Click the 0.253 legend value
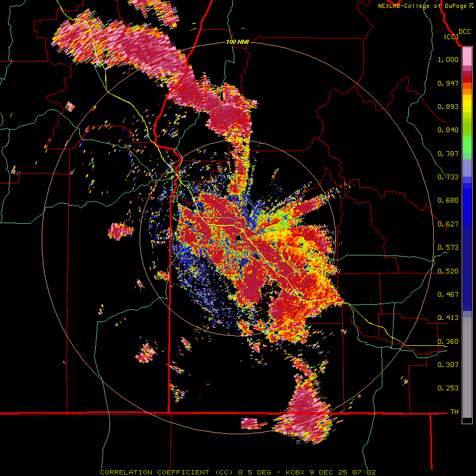Image resolution: width=476 pixels, height=476 pixels. 448,388
